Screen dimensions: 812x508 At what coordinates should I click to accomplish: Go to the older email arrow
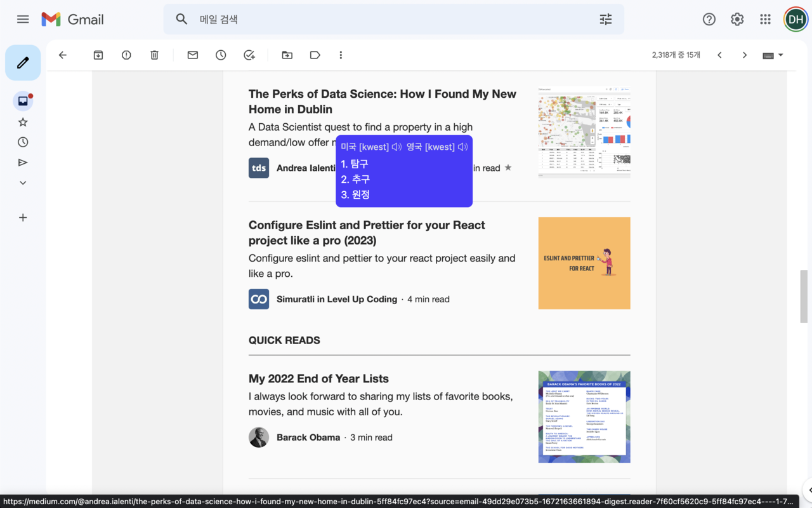[745, 55]
